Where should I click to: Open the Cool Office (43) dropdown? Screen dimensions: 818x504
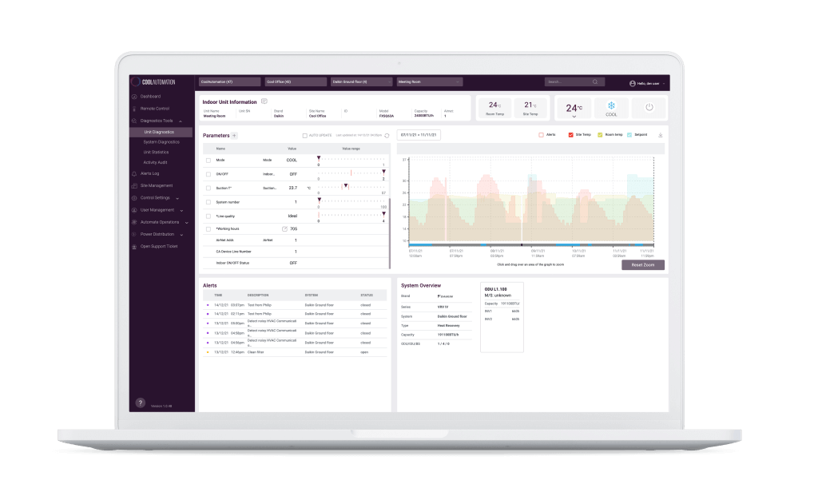(296, 82)
